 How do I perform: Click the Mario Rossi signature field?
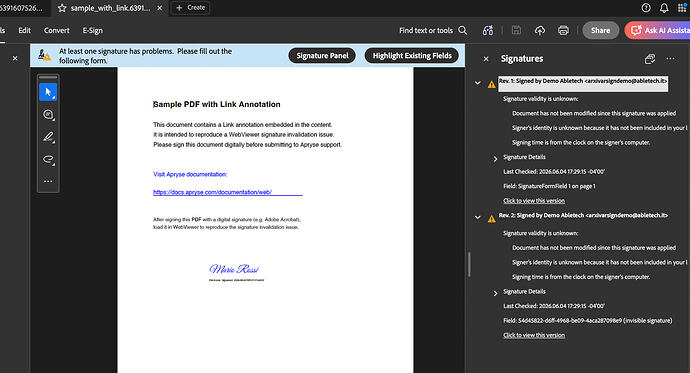[236, 272]
